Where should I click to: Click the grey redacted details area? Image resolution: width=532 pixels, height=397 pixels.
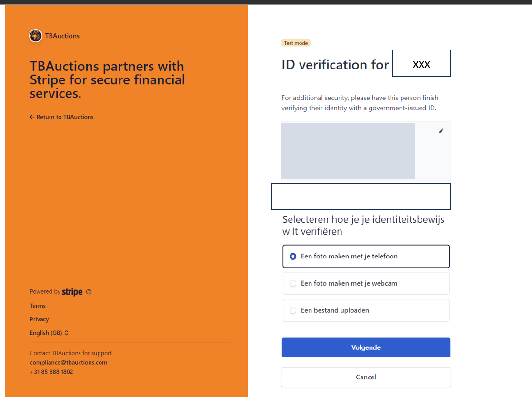coord(348,151)
